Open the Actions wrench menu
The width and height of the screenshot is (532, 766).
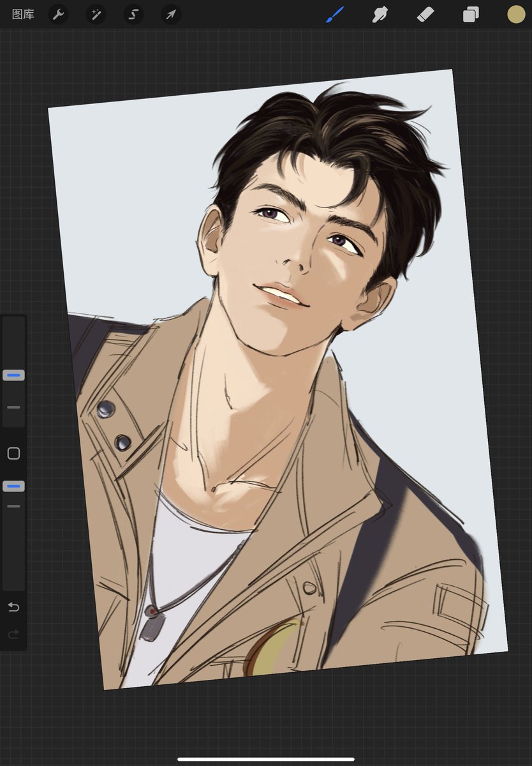click(x=59, y=14)
